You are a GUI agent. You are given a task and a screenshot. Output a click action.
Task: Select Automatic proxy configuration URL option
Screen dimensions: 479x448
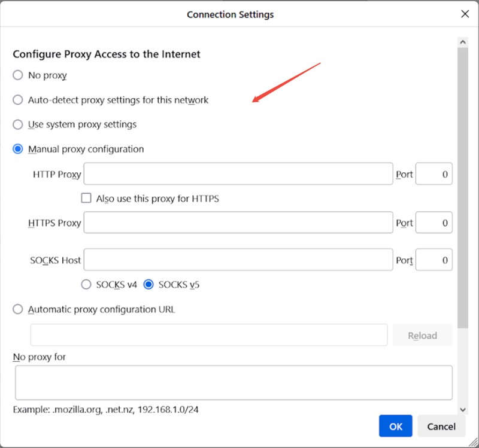point(18,309)
